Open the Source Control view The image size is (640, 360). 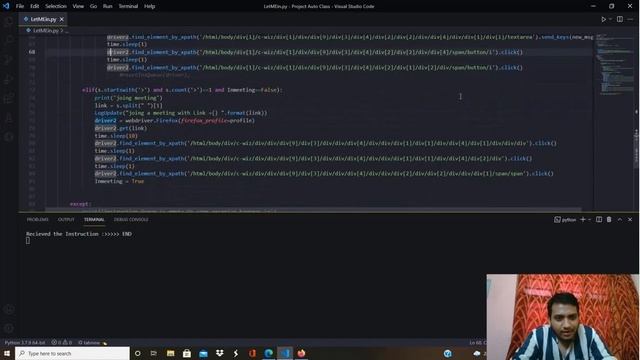[x=9, y=60]
